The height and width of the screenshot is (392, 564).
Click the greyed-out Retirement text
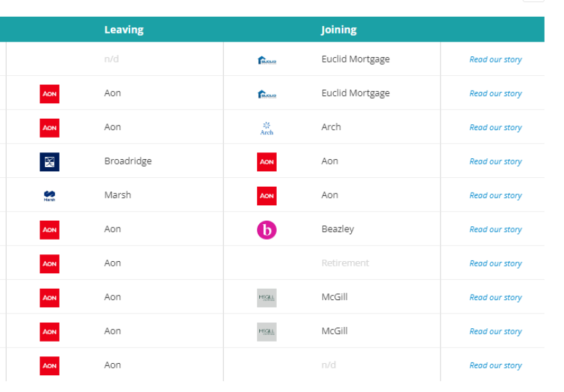point(345,263)
